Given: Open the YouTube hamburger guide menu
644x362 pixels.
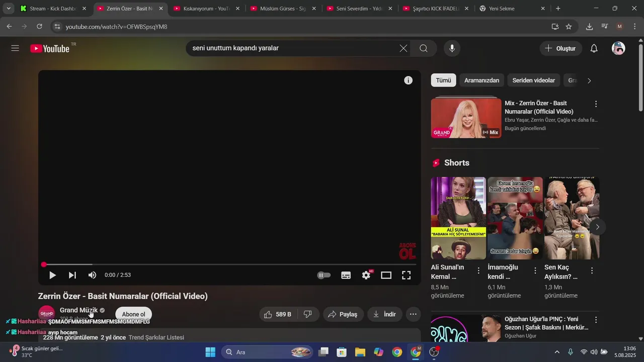Looking at the screenshot, I should [15, 48].
